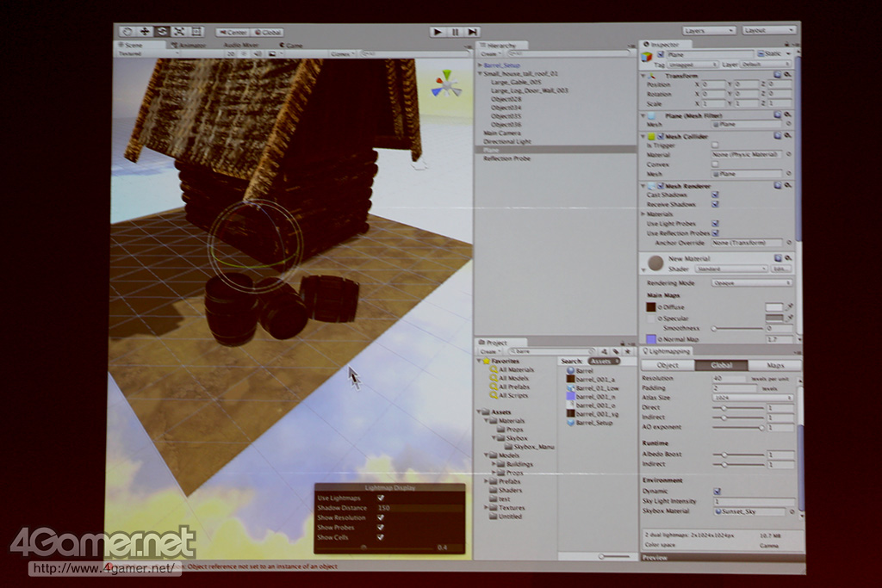Toggle scene audio speaker icon
The image size is (882, 588).
258,54
